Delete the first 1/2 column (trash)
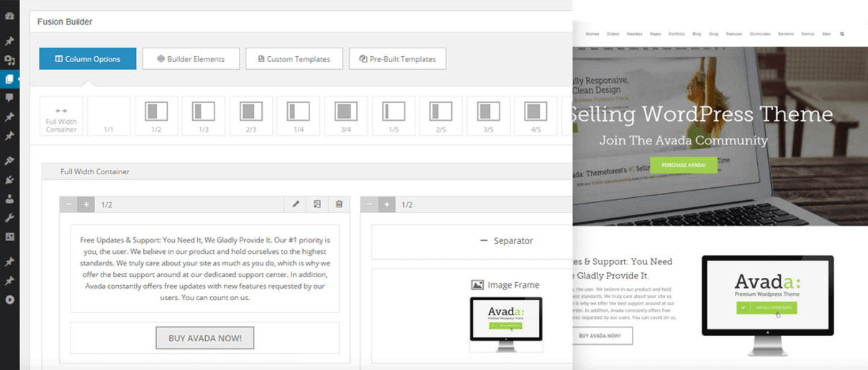Screen dimensions: 868x370 [339, 204]
